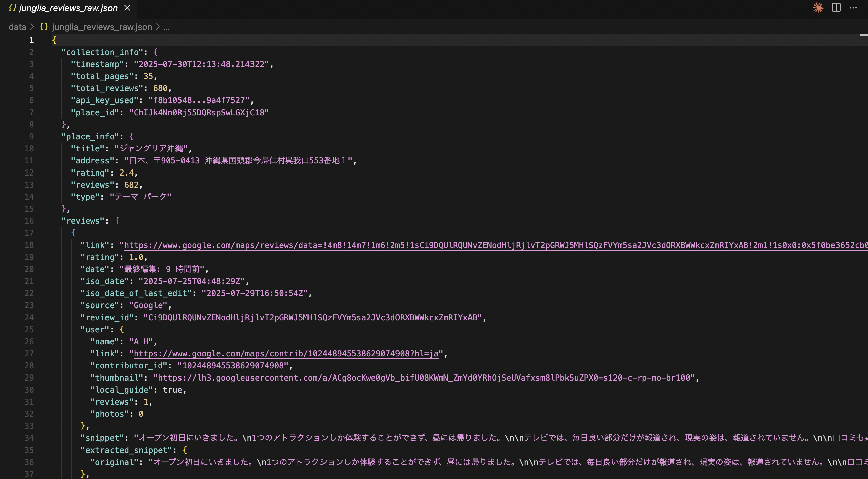The width and height of the screenshot is (868, 479).
Task: Click the photos value 0
Action: coord(141,414)
